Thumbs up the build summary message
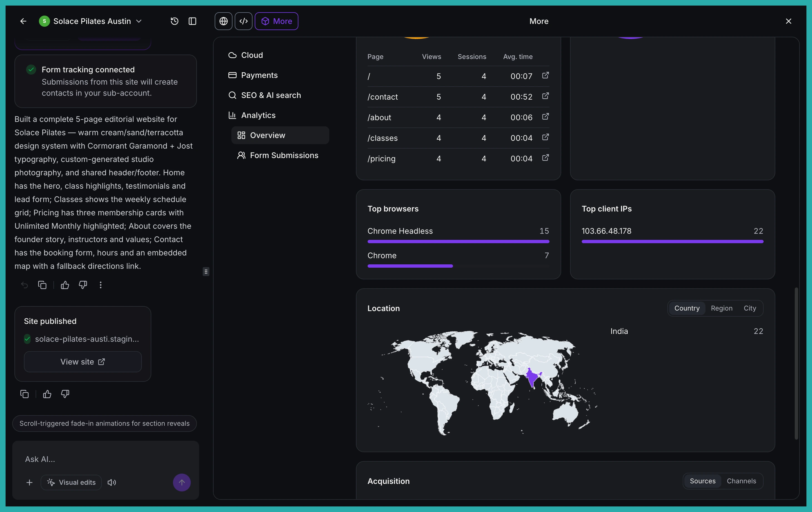Viewport: 812px width, 512px height. click(x=65, y=285)
